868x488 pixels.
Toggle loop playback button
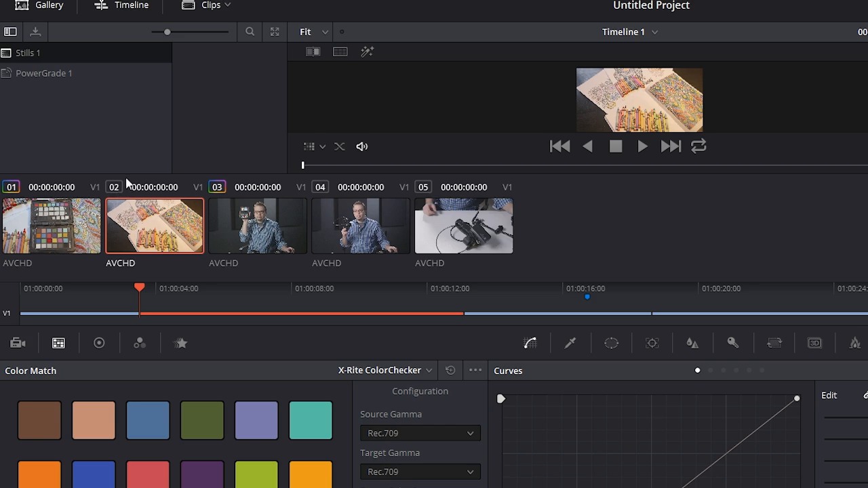tap(698, 146)
